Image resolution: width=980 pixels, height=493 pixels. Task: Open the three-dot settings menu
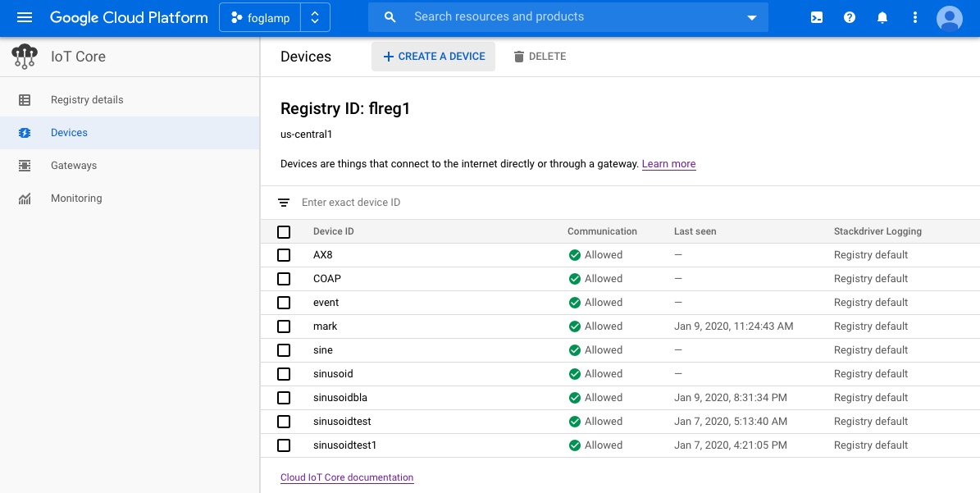[915, 17]
